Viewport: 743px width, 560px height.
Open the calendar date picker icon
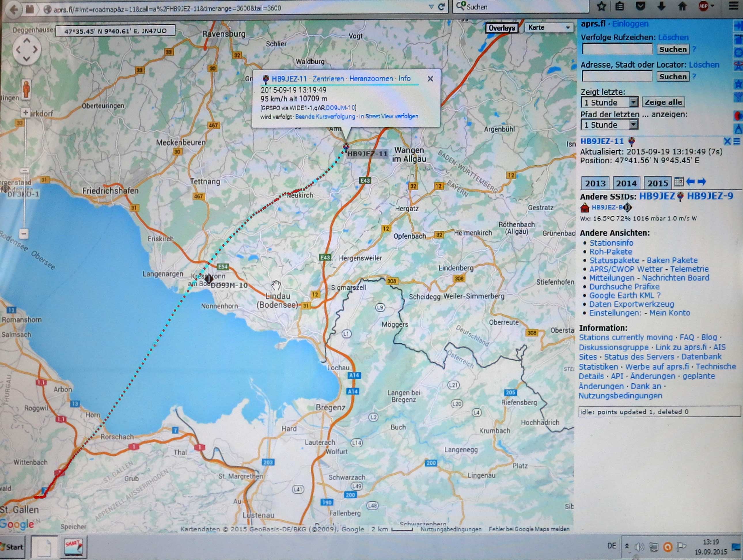(678, 182)
